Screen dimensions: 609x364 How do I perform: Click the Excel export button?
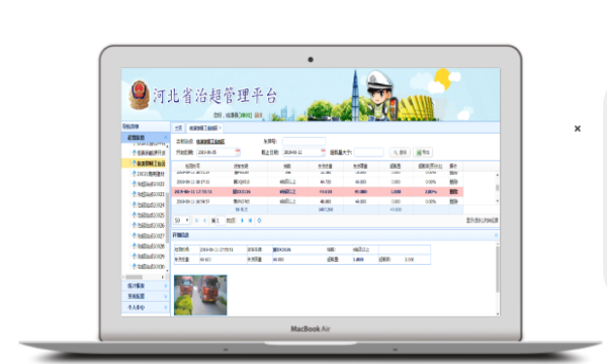point(423,152)
